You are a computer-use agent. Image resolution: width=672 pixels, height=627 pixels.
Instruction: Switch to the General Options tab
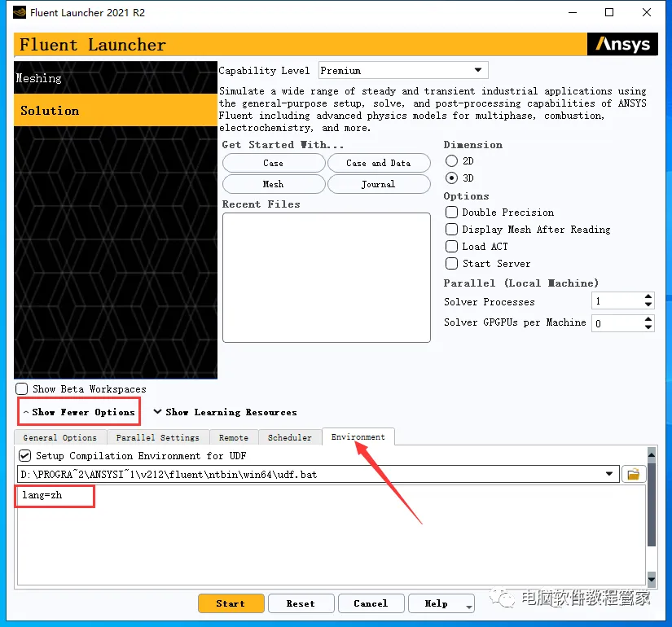click(x=60, y=437)
